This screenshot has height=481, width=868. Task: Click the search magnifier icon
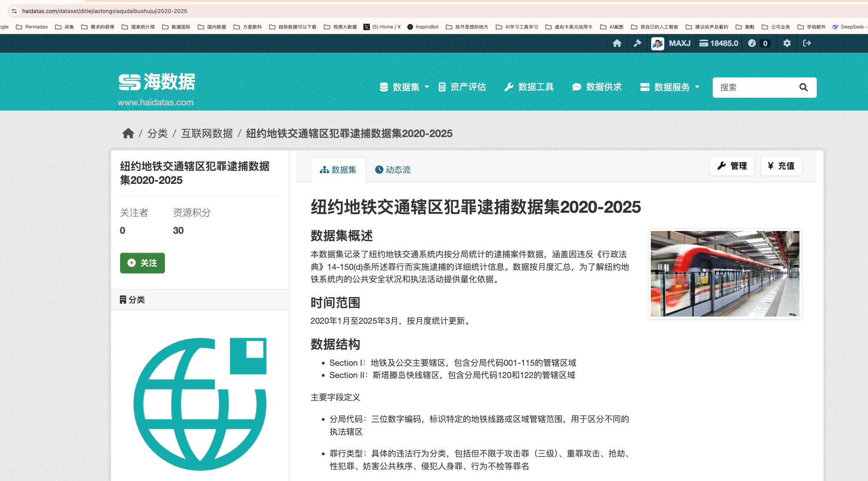803,87
